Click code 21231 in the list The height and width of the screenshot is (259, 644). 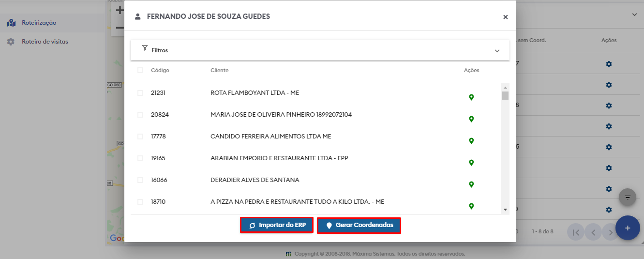pyautogui.click(x=158, y=93)
